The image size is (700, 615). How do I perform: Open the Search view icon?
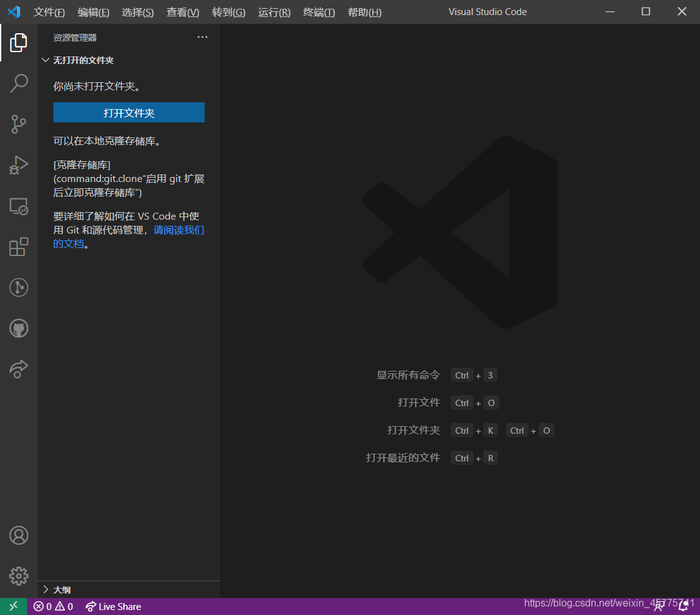pos(19,83)
